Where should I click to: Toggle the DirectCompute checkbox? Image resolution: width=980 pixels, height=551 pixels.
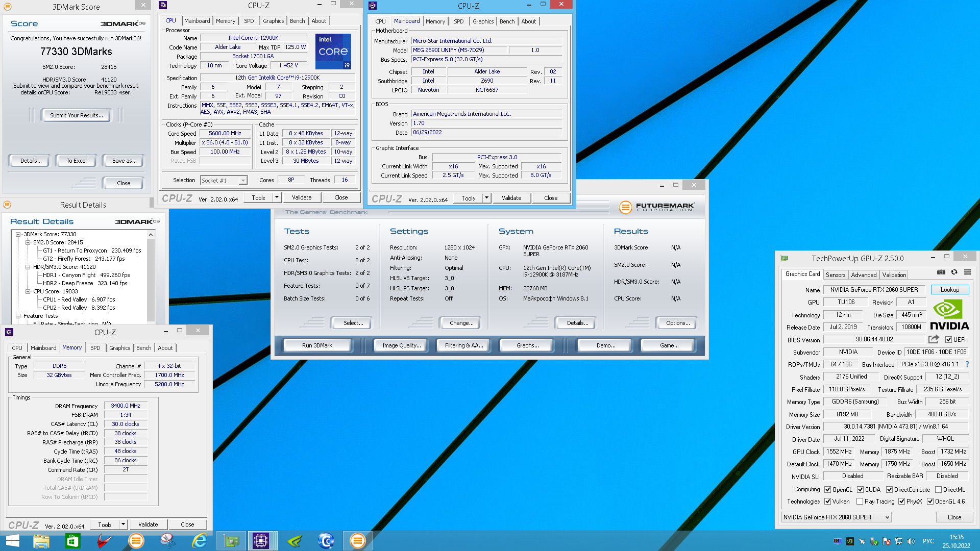pos(889,490)
